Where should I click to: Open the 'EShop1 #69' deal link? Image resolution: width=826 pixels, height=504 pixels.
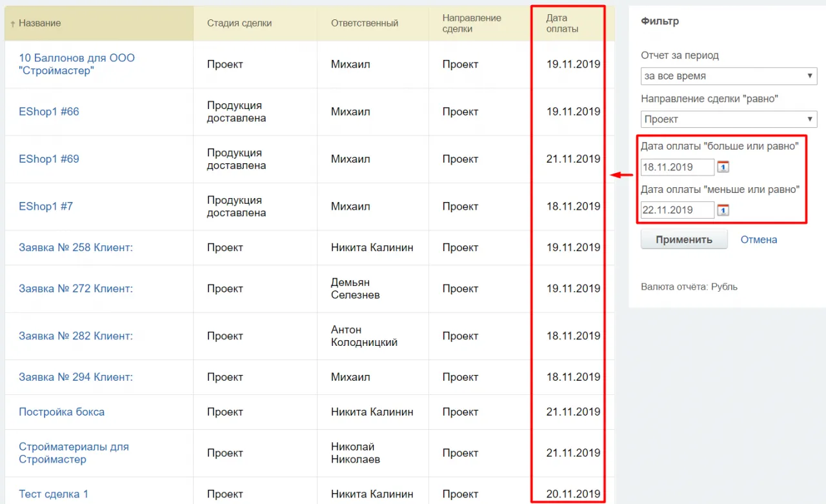(x=49, y=159)
